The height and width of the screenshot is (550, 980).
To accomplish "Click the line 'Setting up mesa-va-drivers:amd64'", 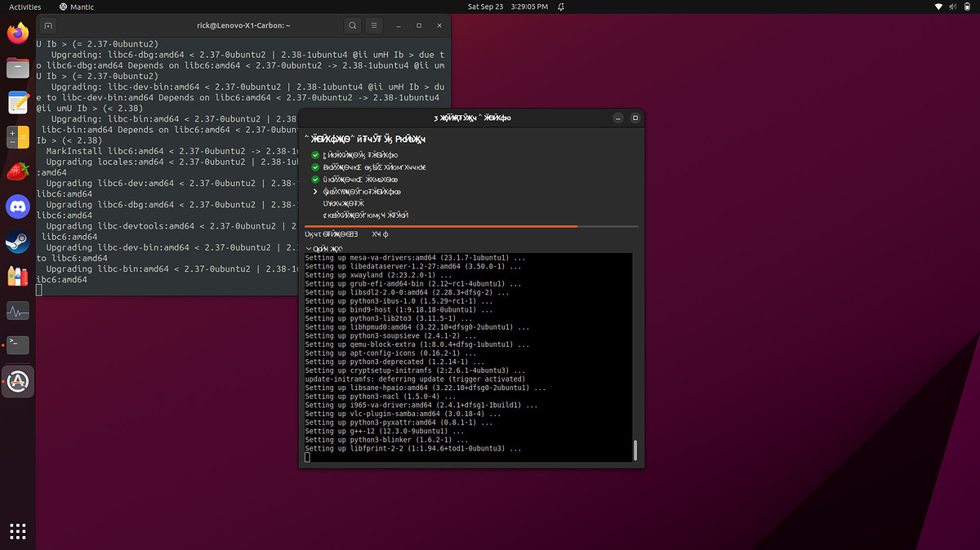I will (415, 257).
